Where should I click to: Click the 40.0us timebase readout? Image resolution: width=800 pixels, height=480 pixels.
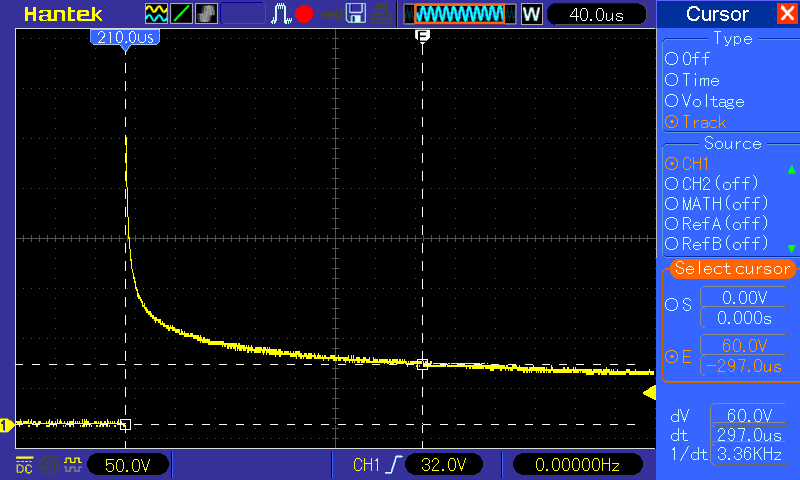(596, 15)
